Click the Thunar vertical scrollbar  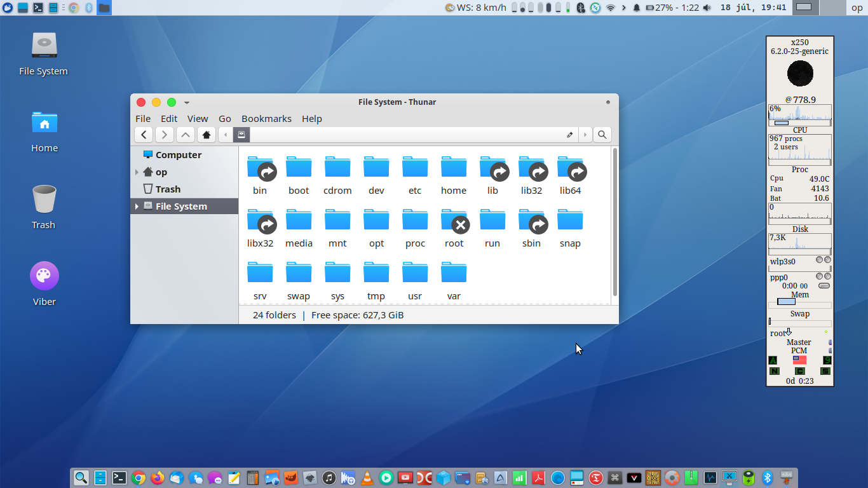coord(614,222)
